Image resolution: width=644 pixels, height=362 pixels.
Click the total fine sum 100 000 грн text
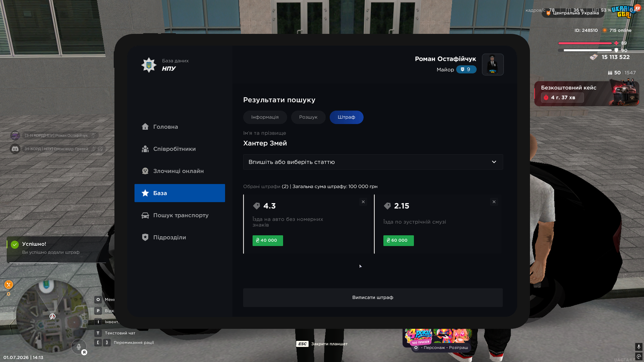(x=335, y=187)
